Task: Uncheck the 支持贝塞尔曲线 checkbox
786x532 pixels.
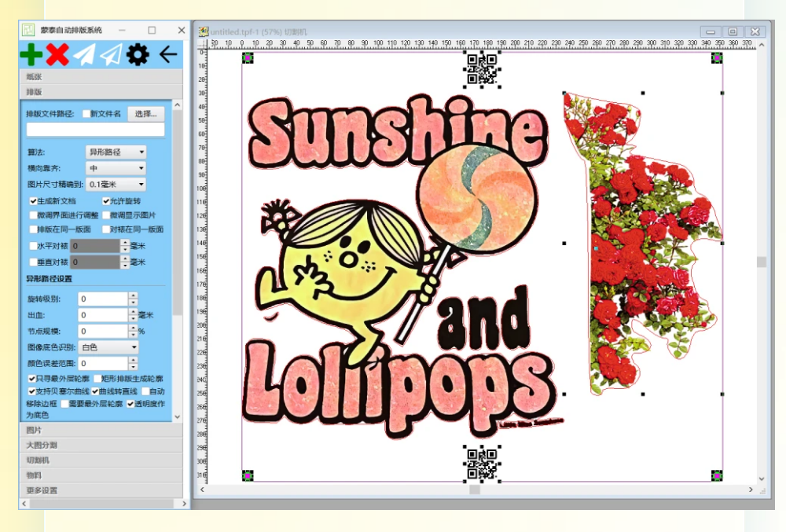Action: point(31,391)
